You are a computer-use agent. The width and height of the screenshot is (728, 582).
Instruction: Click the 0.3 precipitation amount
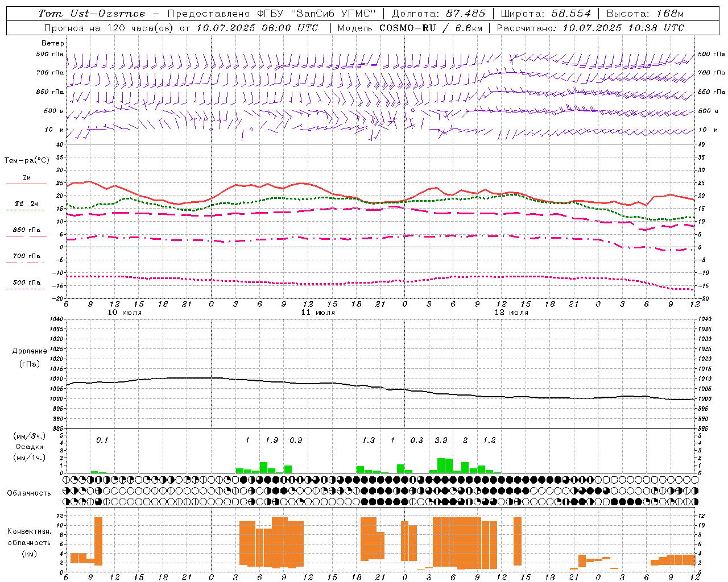(x=417, y=440)
